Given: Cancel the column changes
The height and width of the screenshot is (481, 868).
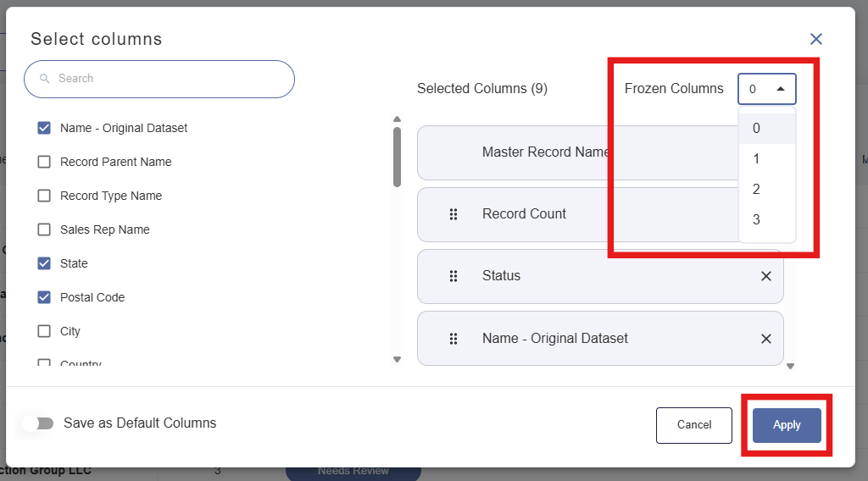Looking at the screenshot, I should click(x=694, y=425).
